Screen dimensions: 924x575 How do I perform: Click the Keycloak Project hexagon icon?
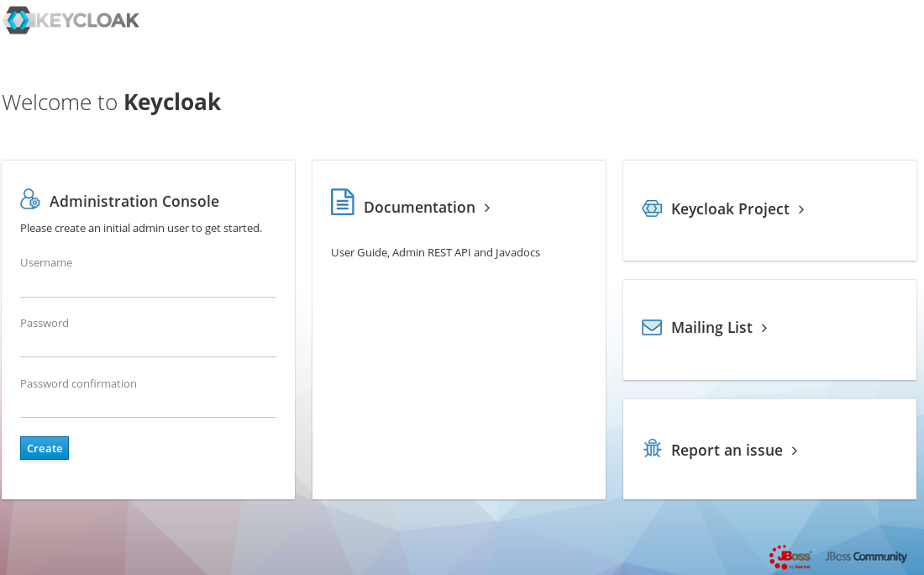pyautogui.click(x=652, y=208)
